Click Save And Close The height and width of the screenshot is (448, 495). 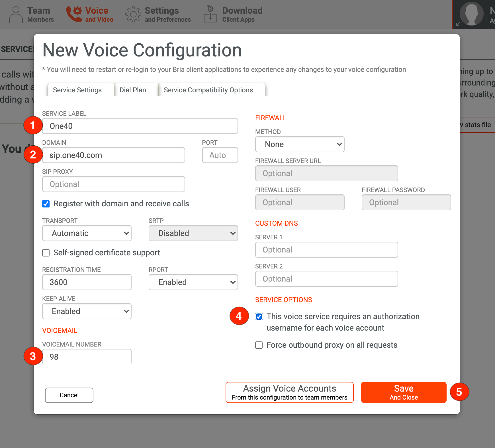click(x=403, y=392)
